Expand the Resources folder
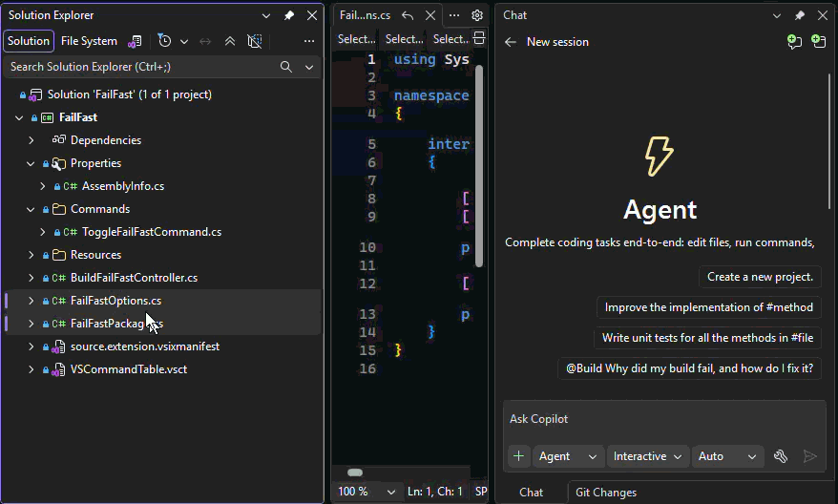838x504 pixels. point(31,255)
